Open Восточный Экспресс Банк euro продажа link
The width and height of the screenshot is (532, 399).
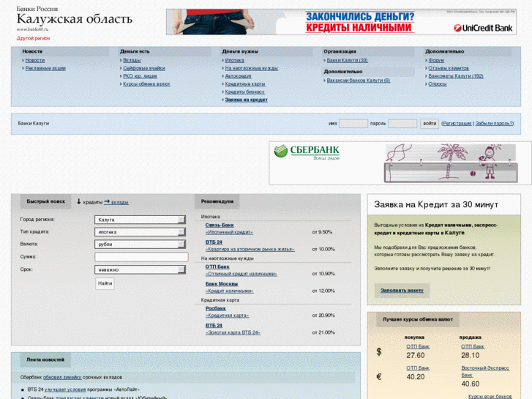[485, 371]
